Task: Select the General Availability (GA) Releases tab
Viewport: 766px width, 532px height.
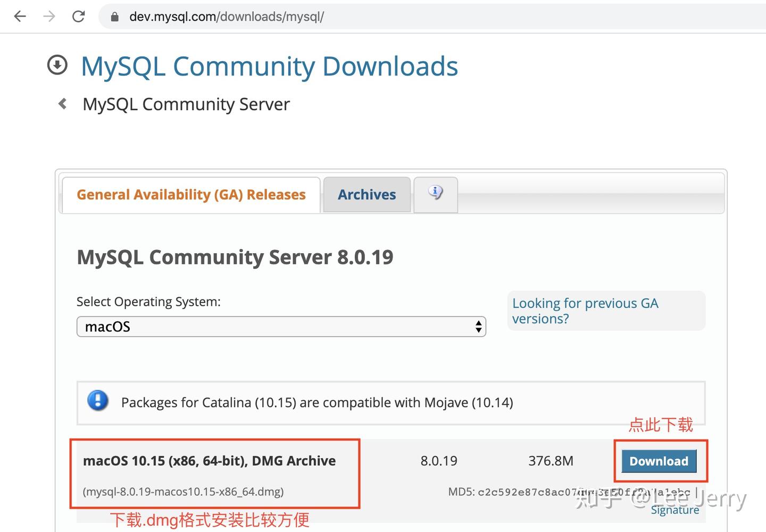Action: click(x=190, y=194)
